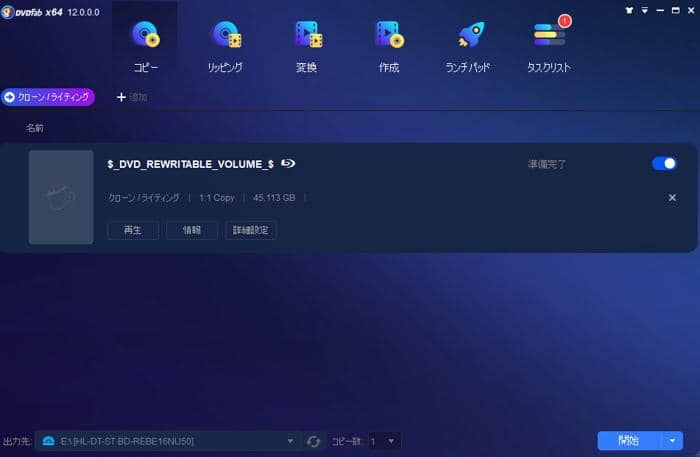This screenshot has width=700, height=457.
Task: Maximize the DVDFab window
Action: pos(675,10)
